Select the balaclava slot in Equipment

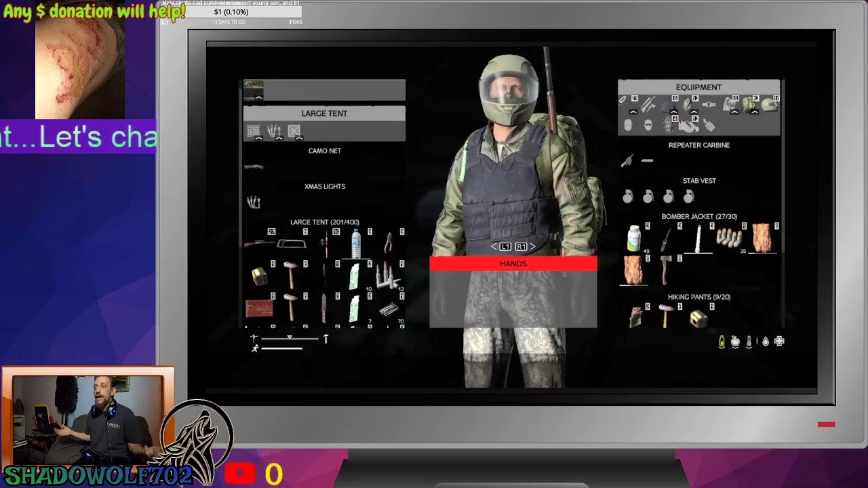point(628,125)
